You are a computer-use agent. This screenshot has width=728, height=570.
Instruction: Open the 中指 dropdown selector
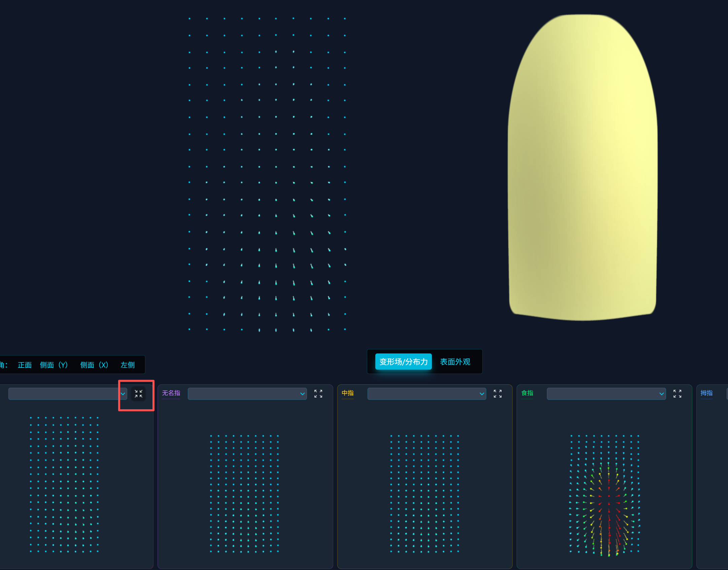coord(426,394)
